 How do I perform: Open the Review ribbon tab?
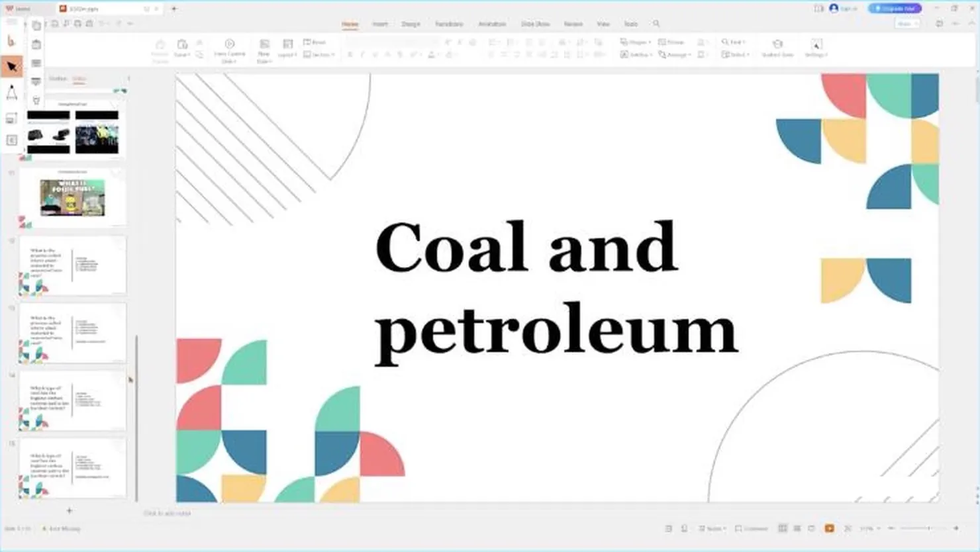click(x=573, y=24)
